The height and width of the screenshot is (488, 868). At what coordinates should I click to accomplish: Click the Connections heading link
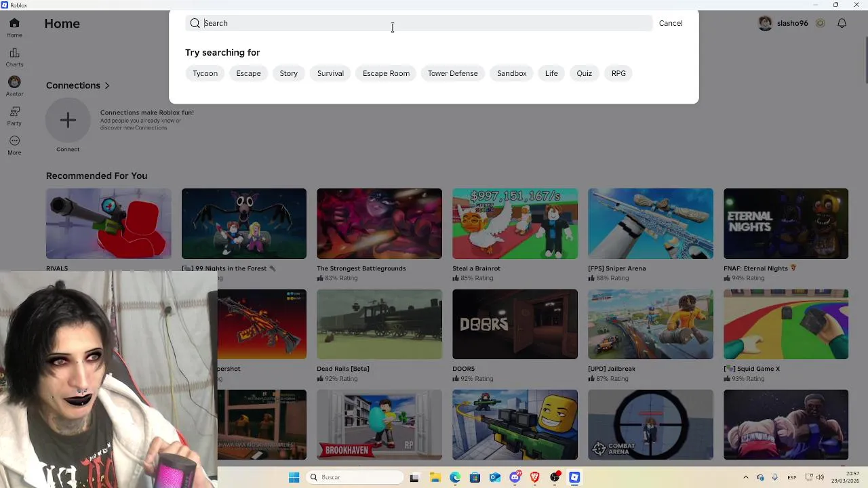click(73, 85)
